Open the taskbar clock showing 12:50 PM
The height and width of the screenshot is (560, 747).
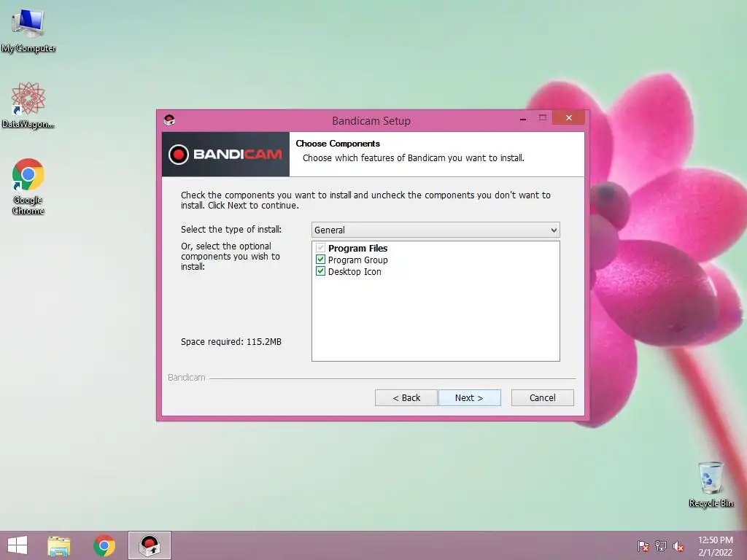pyautogui.click(x=715, y=546)
